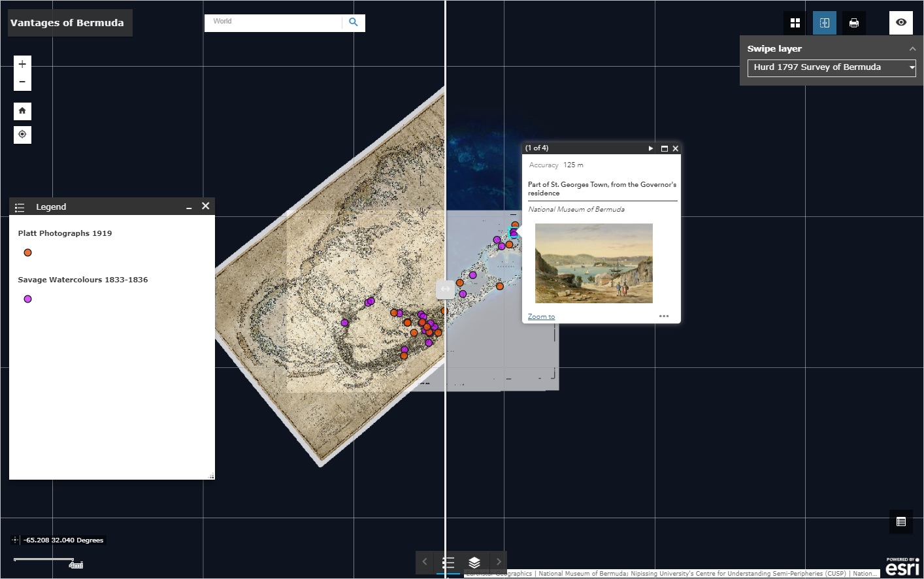Click the St. Georges watercolour thumbnail

click(x=593, y=263)
